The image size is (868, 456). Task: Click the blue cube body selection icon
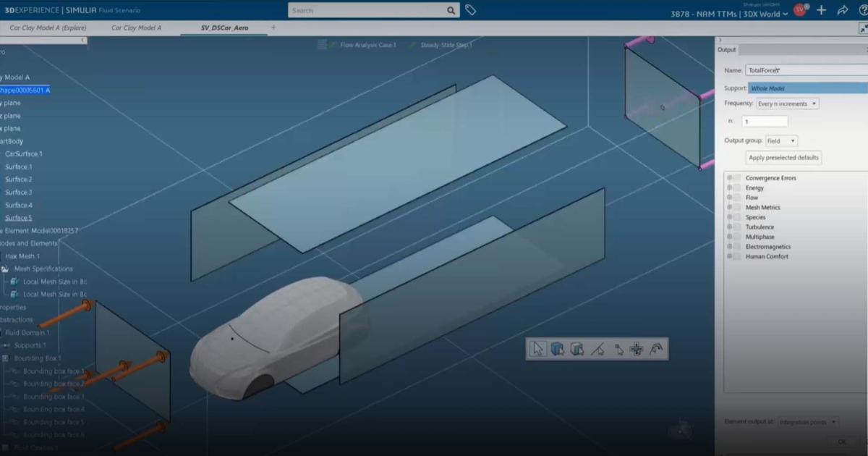tap(557, 349)
